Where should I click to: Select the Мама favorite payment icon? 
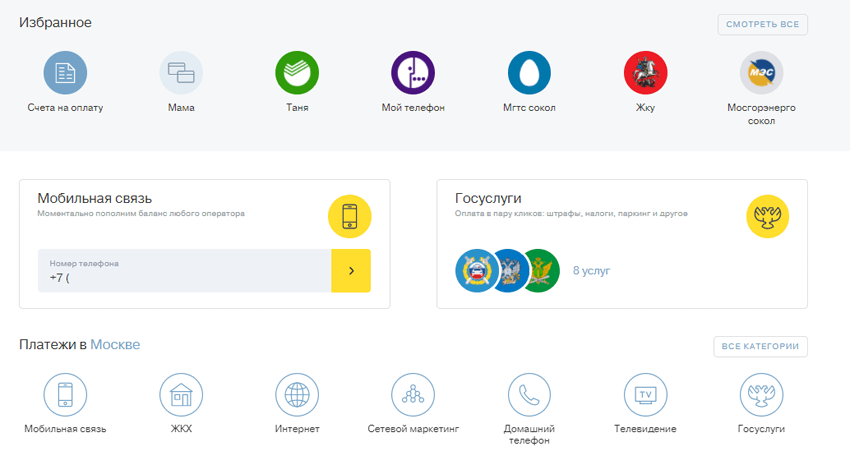pos(181,73)
